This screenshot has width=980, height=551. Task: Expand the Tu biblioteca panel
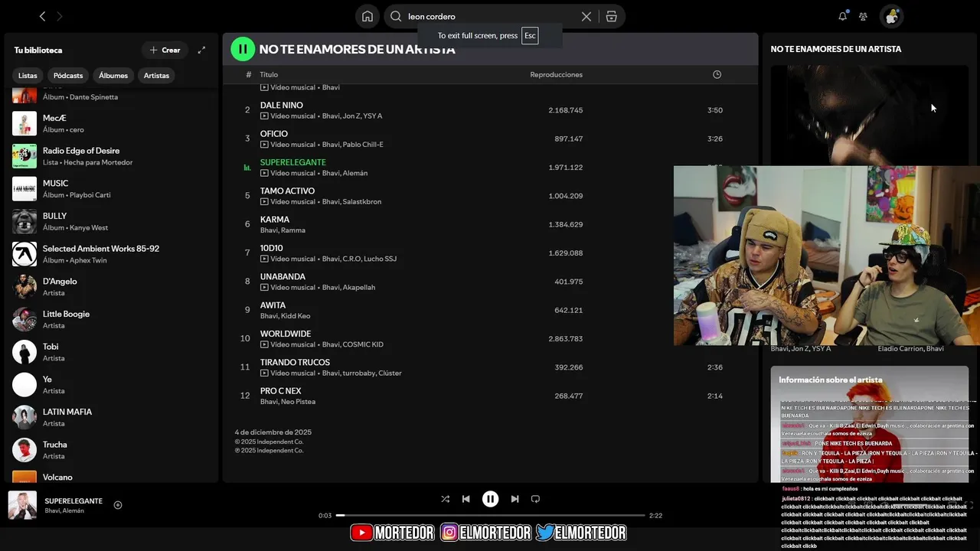click(201, 50)
